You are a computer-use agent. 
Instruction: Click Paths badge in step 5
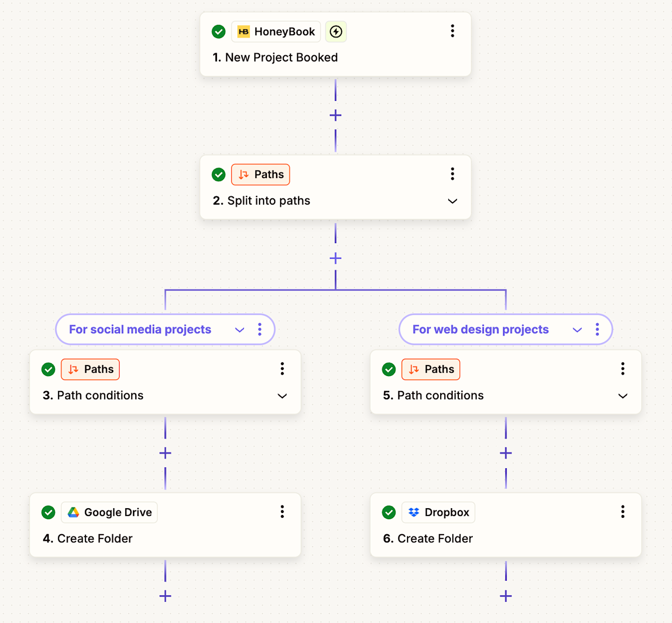pos(431,369)
